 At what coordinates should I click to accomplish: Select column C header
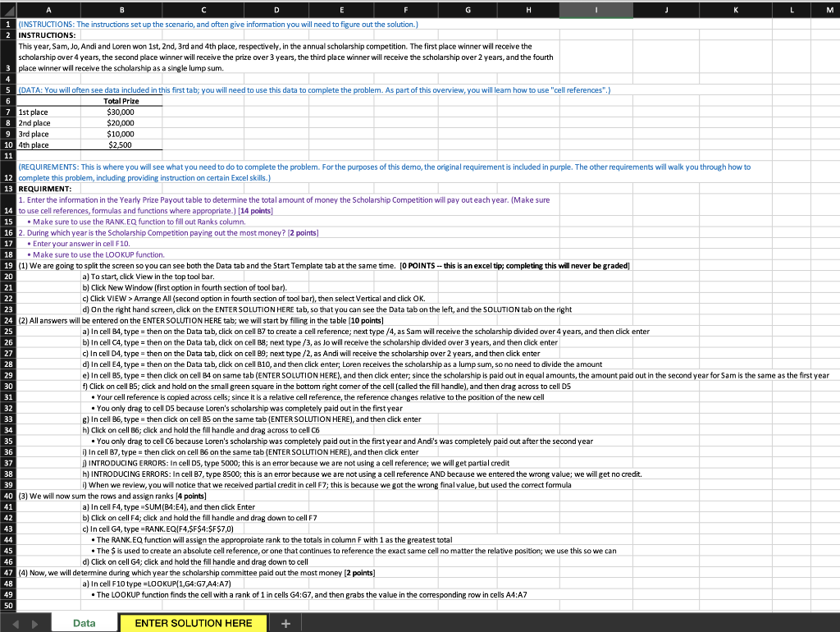[x=203, y=10]
